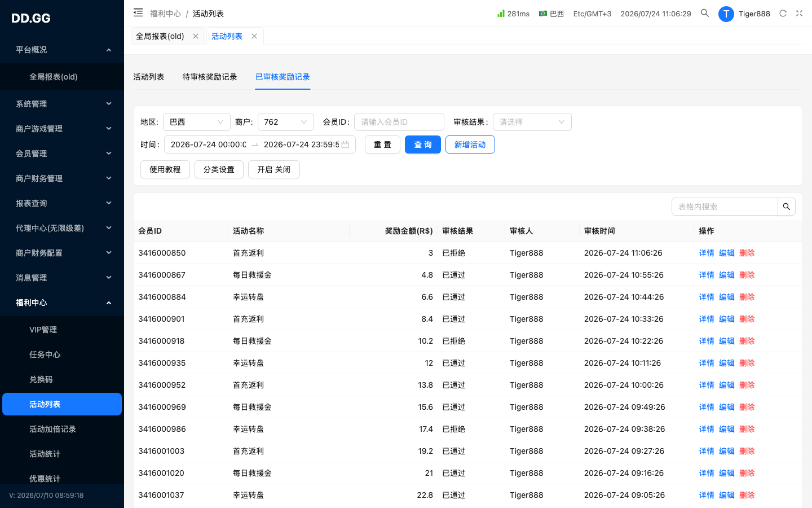The image size is (812, 508).
Task: Expand the 商户财务管理 sidebar group
Action: click(x=62, y=178)
